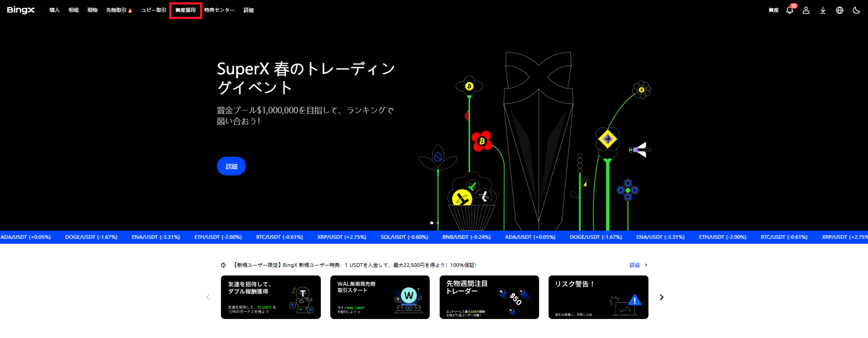The image size is (868, 338).
Task: Click the announcement speaker icon
Action: 223,265
